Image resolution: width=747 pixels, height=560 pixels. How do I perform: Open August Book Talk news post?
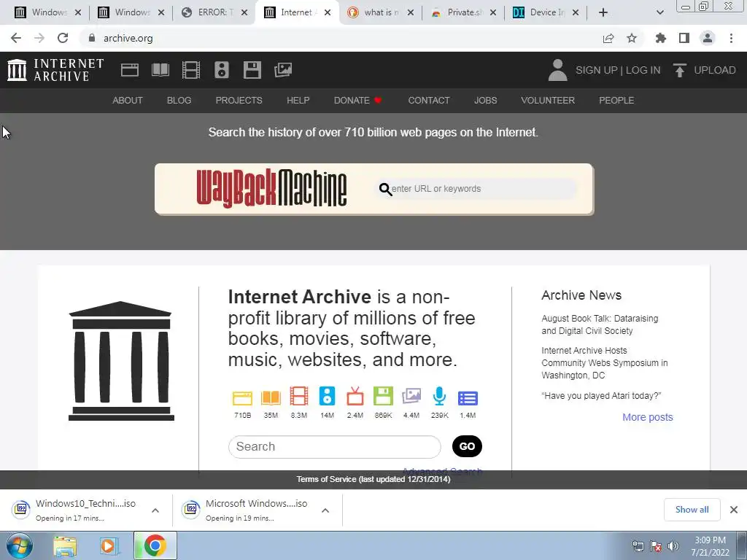600,324
